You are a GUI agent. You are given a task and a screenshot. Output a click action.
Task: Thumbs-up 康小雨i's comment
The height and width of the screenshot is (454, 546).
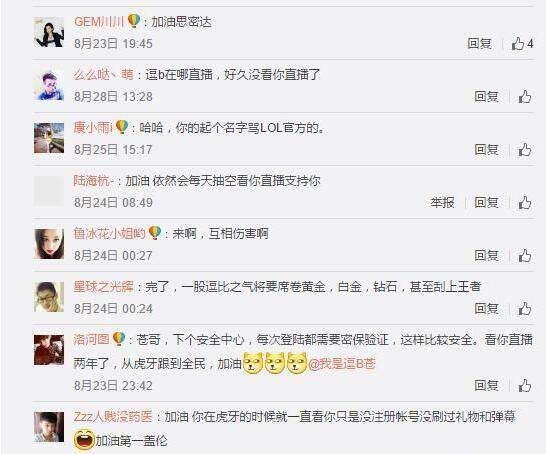click(x=525, y=150)
